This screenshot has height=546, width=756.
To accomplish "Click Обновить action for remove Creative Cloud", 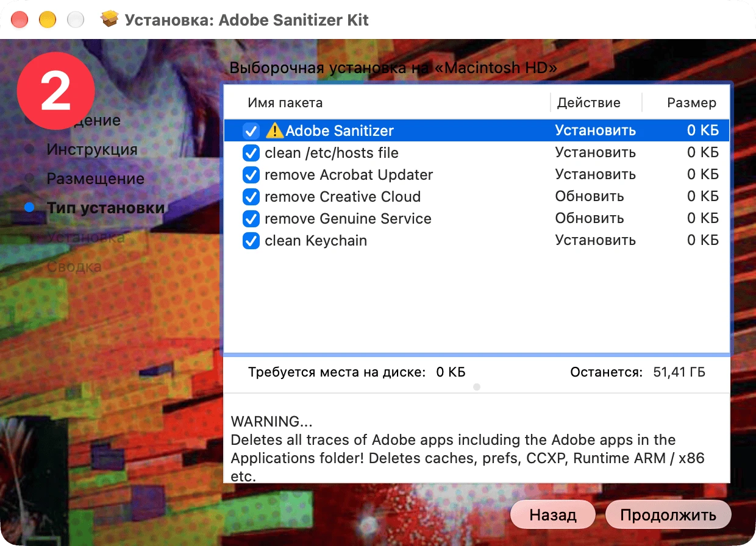I will click(590, 196).
